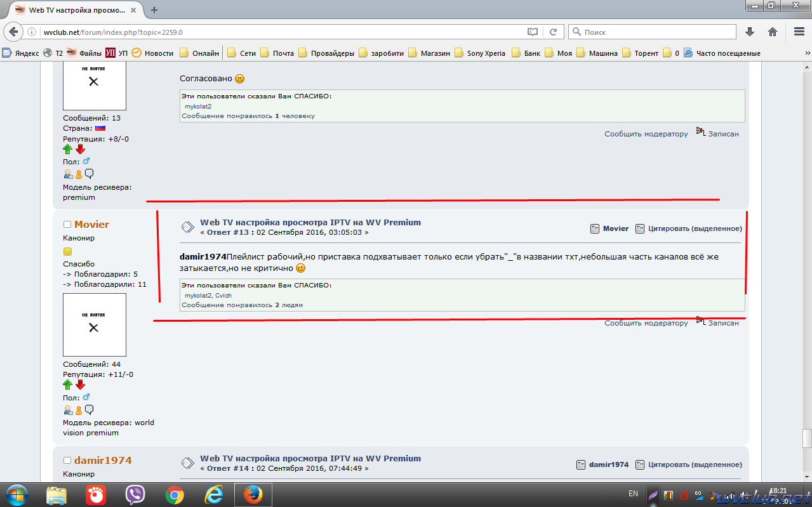Expand the Почта bookmarks folder
Image resolution: width=812 pixels, height=507 pixels.
277,53
